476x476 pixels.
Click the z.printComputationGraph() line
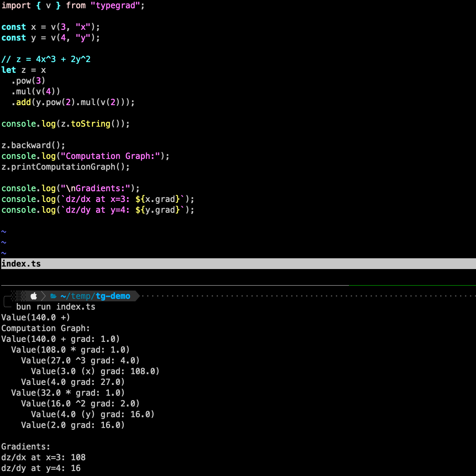point(65,167)
